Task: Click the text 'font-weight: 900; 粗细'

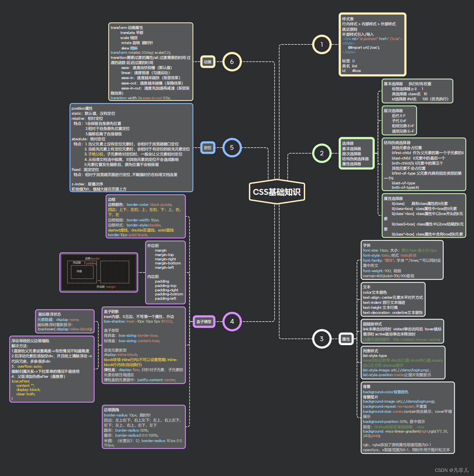Action: 382,271
